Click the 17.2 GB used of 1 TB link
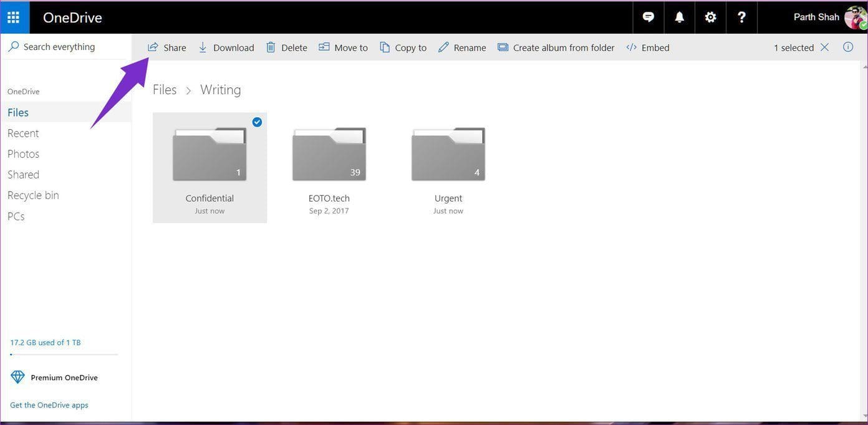The image size is (868, 425). pyautogui.click(x=46, y=343)
